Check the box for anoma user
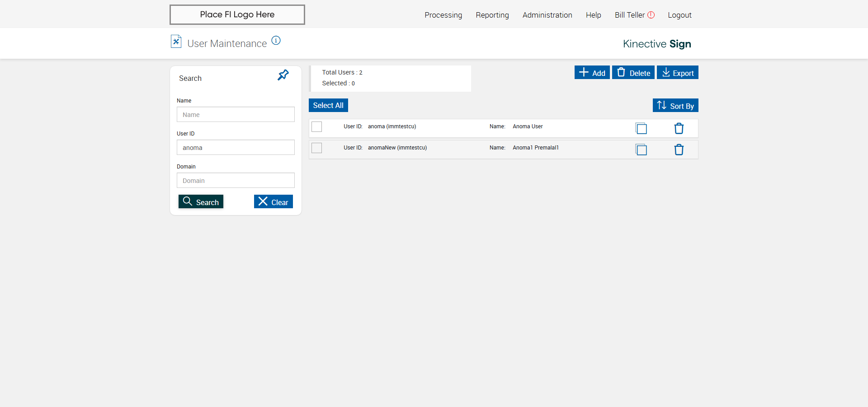 coord(317,126)
